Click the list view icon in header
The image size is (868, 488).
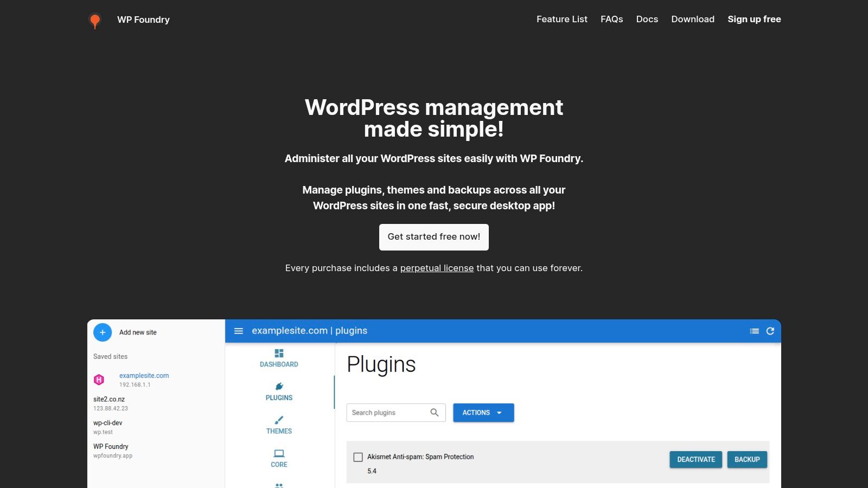click(754, 331)
